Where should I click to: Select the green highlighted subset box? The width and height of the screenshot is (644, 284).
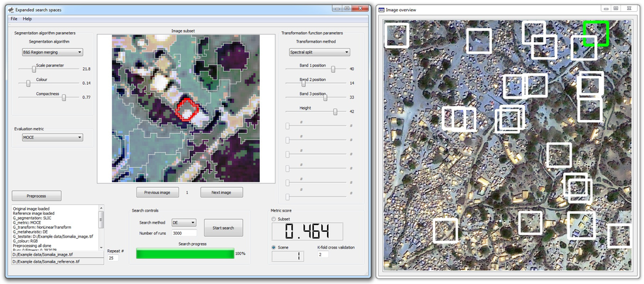pyautogui.click(x=595, y=33)
